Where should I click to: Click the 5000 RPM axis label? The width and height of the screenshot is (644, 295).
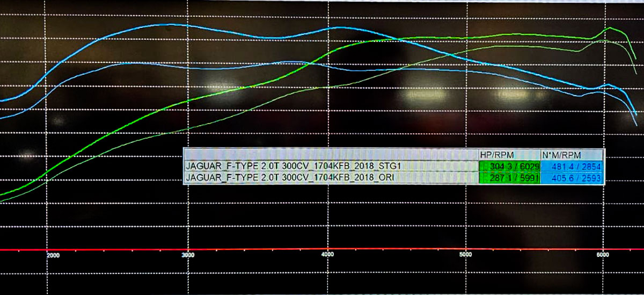[466, 255]
